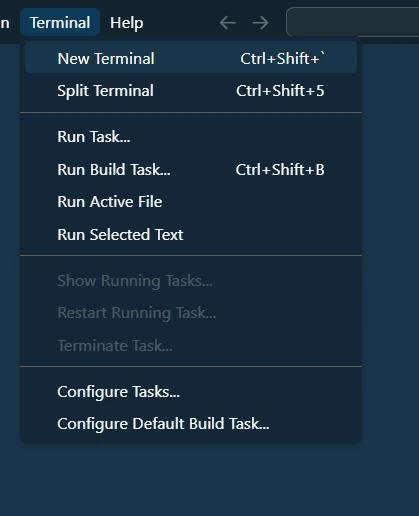The image size is (419, 516).
Task: Choose Run Selected Text
Action: [191, 234]
